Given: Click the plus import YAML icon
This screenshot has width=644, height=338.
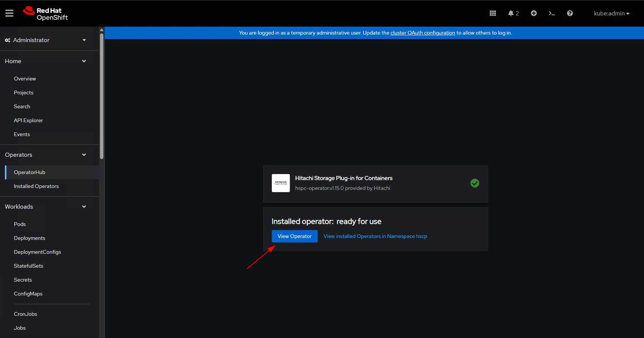Looking at the screenshot, I should point(534,13).
